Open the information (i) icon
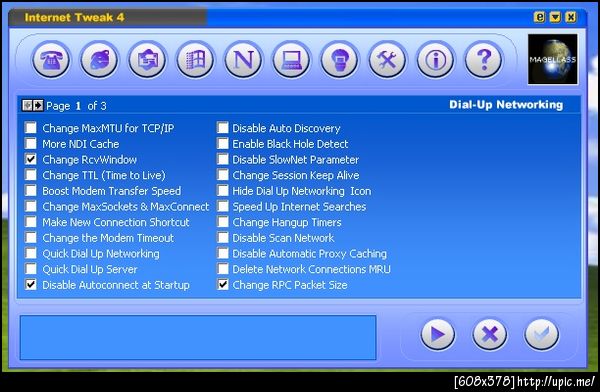The height and width of the screenshot is (392, 600). 436,60
